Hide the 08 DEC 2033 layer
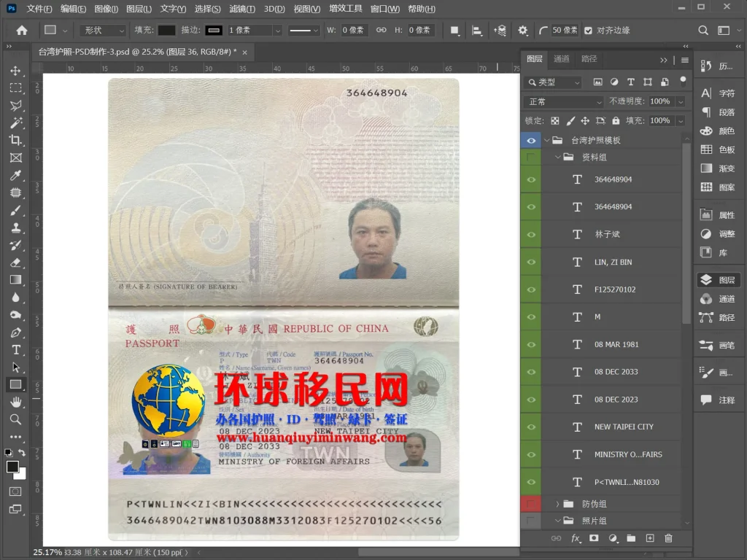 [x=531, y=372]
